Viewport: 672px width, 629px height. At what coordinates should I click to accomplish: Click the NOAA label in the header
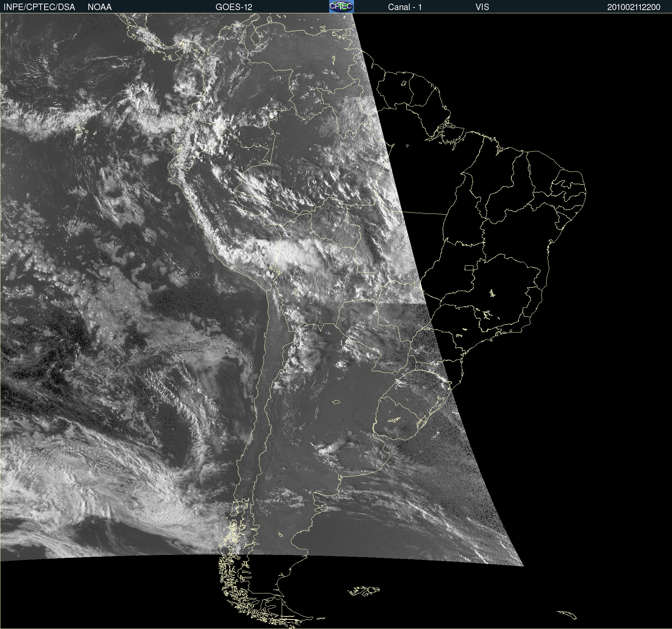coord(100,7)
